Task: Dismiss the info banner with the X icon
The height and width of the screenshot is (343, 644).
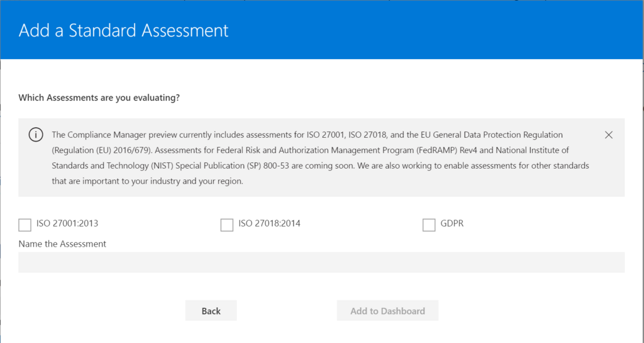Action: coord(609,135)
